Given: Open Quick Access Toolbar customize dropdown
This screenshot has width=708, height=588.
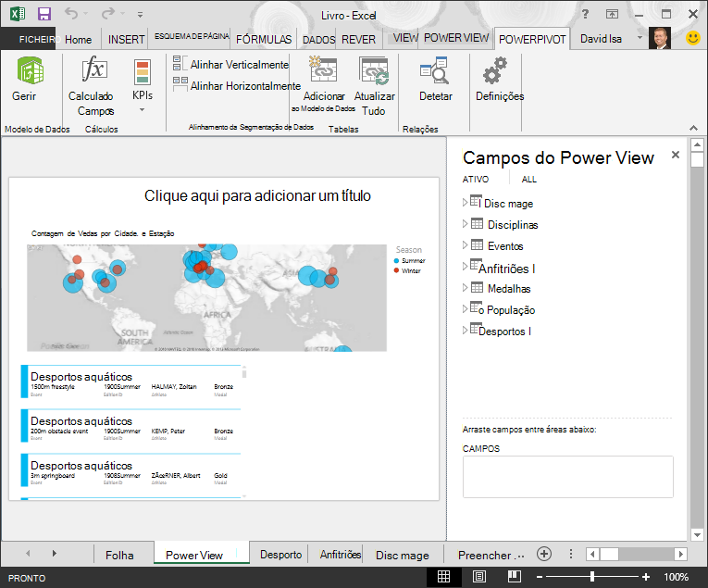Looking at the screenshot, I should pyautogui.click(x=141, y=15).
